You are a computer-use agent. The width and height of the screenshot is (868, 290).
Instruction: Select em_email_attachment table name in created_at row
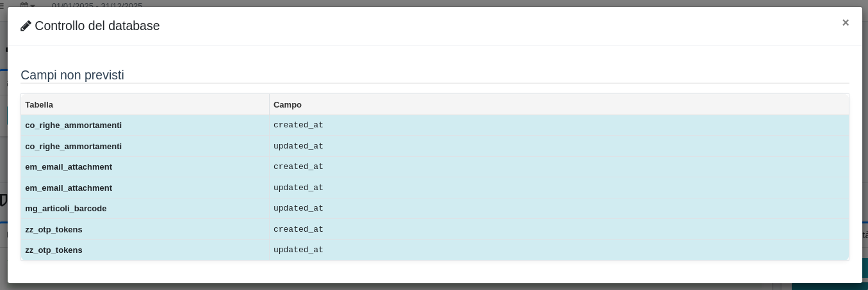[x=69, y=167]
